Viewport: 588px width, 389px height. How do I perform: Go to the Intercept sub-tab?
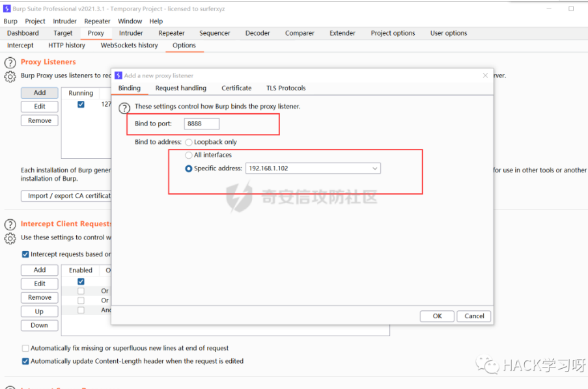click(x=20, y=46)
